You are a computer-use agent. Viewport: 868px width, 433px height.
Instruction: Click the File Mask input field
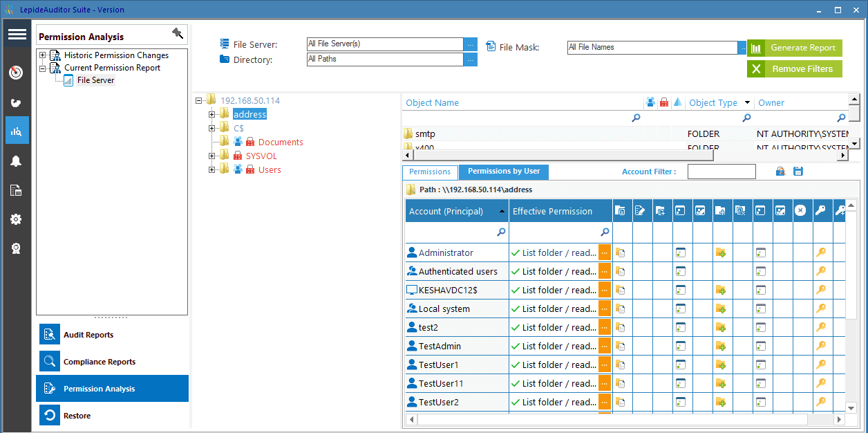[x=652, y=48]
